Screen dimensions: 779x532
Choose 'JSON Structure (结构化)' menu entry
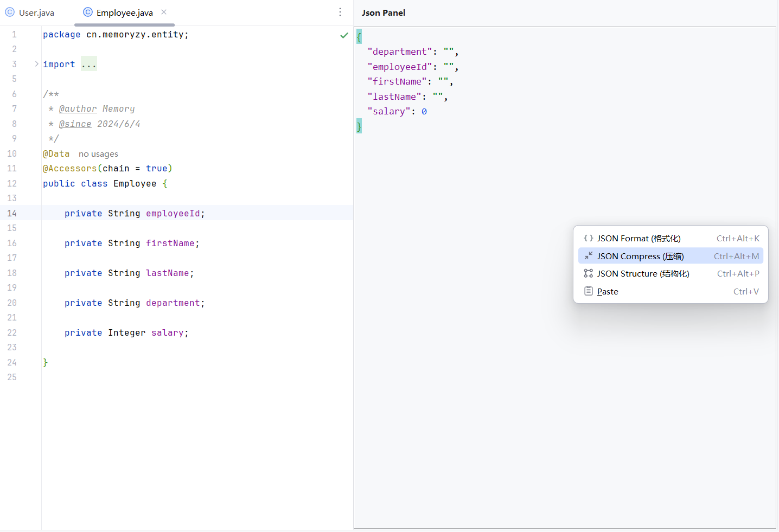tap(643, 273)
